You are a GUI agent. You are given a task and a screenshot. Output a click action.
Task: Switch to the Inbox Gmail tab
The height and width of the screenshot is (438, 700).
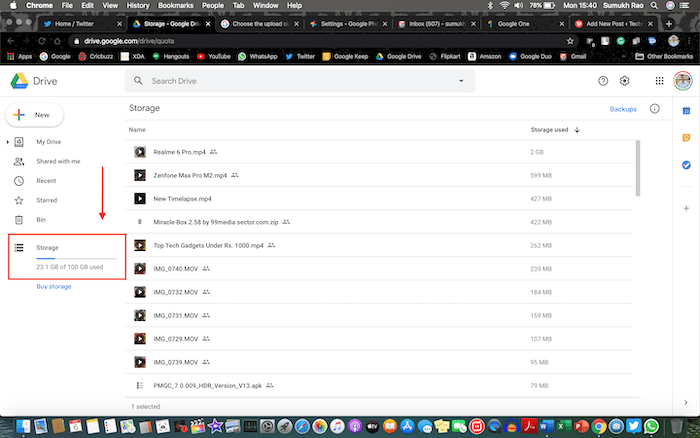coord(437,24)
